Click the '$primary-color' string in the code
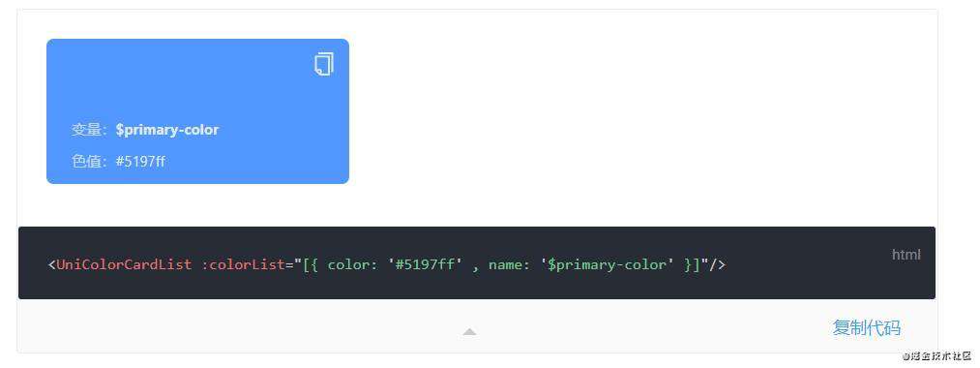Screen dimensions: 980x368 [x=608, y=264]
